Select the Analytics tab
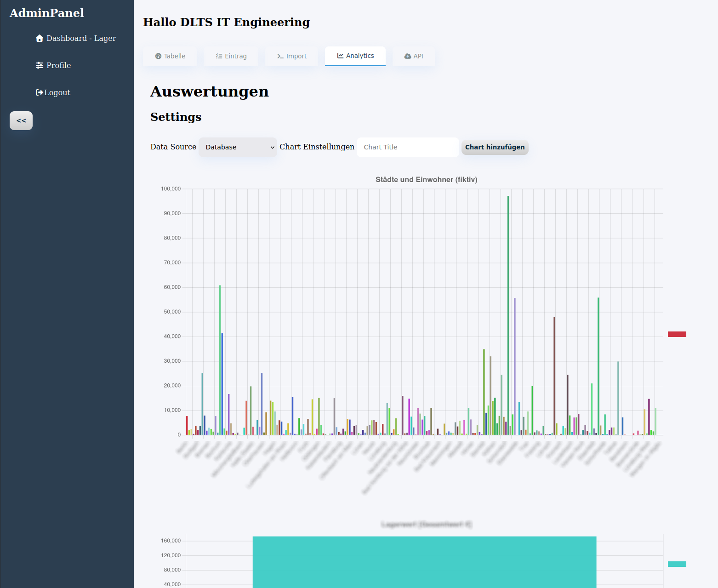The image size is (718, 588). (355, 56)
